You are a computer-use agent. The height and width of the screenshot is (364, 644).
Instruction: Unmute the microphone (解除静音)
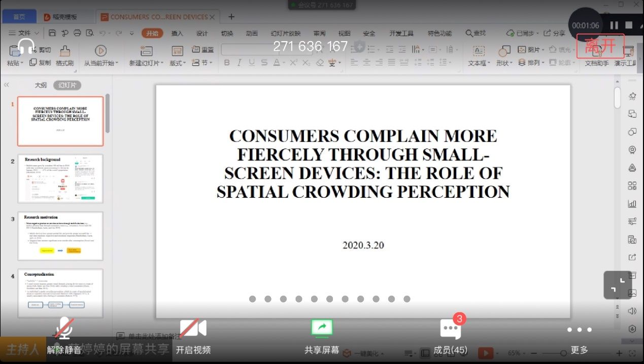coord(64,330)
